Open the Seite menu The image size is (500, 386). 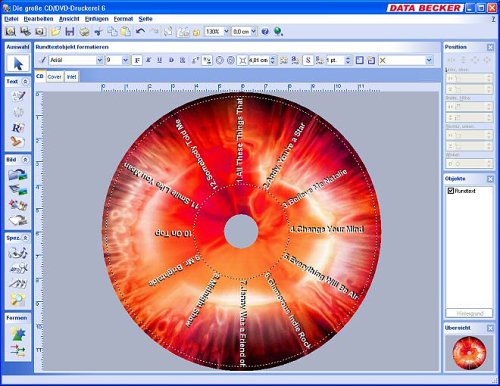click(x=145, y=19)
